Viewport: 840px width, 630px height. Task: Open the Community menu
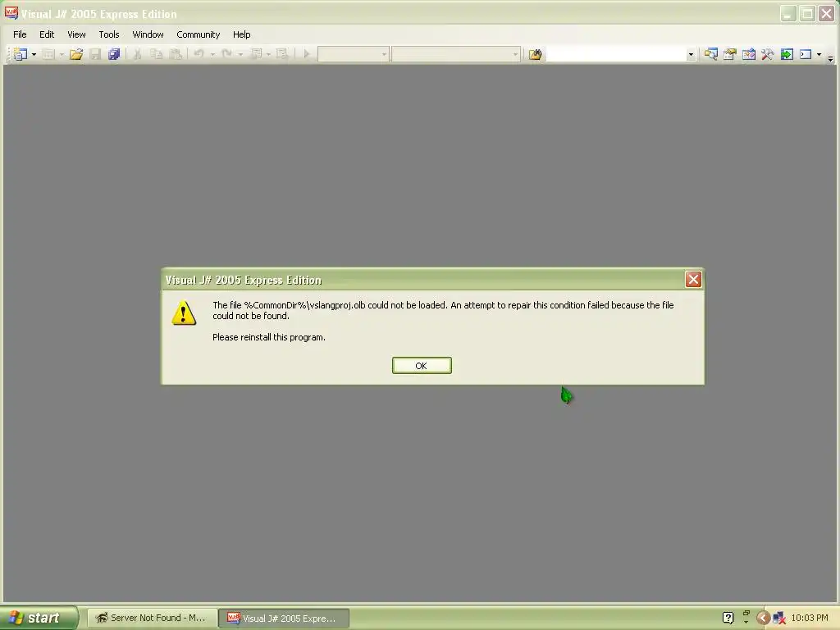[199, 34]
